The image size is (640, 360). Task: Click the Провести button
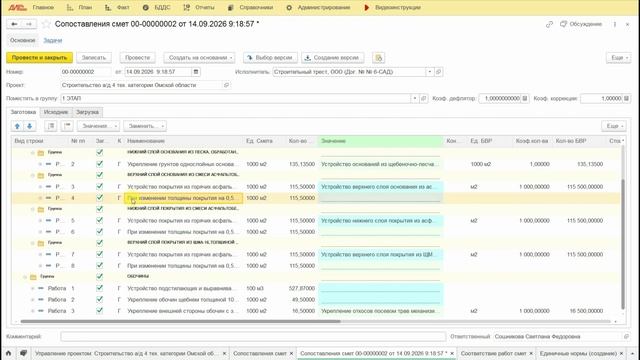point(137,58)
